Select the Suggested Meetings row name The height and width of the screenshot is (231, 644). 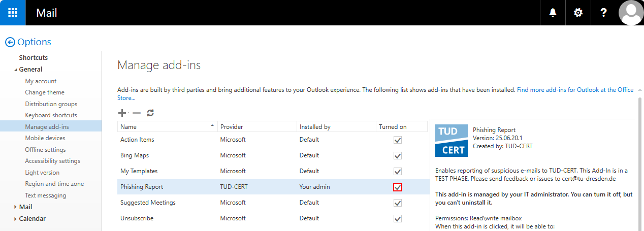click(x=148, y=203)
